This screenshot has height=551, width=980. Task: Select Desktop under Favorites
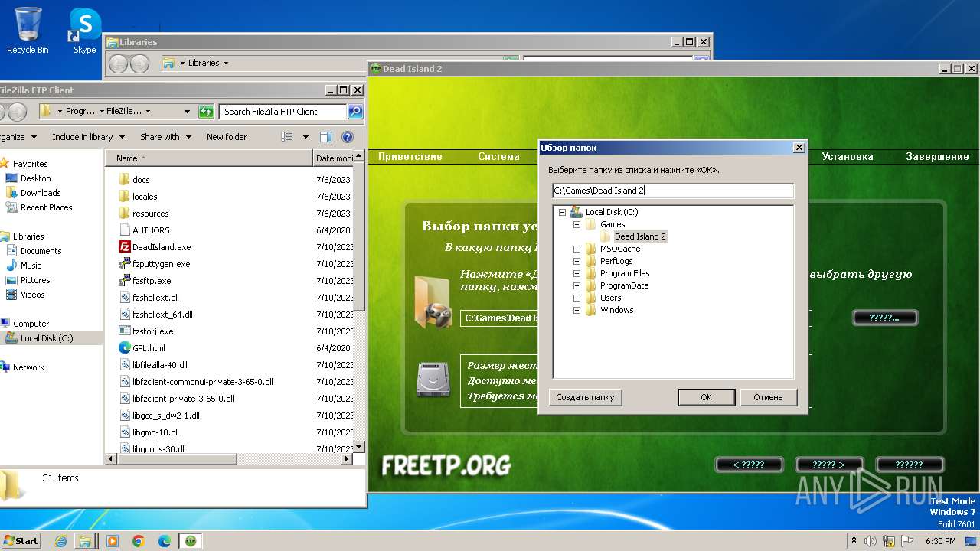pos(36,178)
